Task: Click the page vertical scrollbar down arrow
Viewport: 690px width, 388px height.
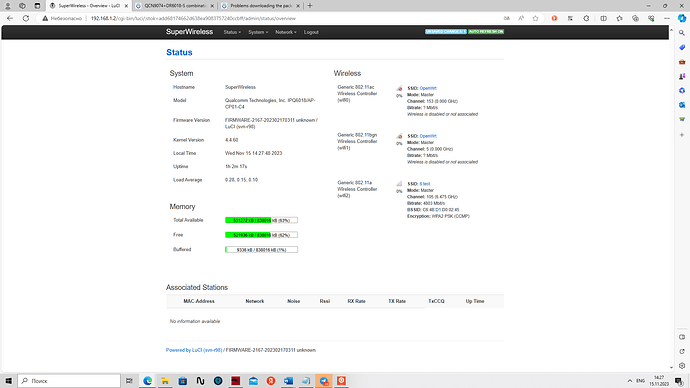Action: [x=671, y=367]
